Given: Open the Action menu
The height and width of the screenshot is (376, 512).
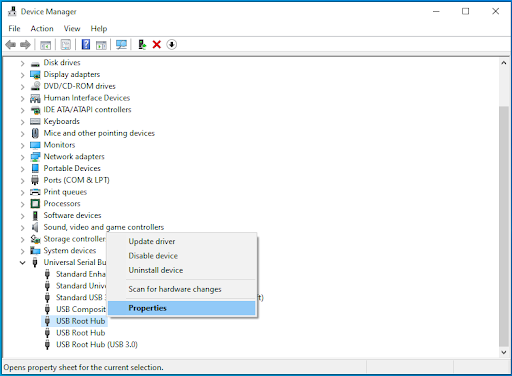Looking at the screenshot, I should point(42,29).
